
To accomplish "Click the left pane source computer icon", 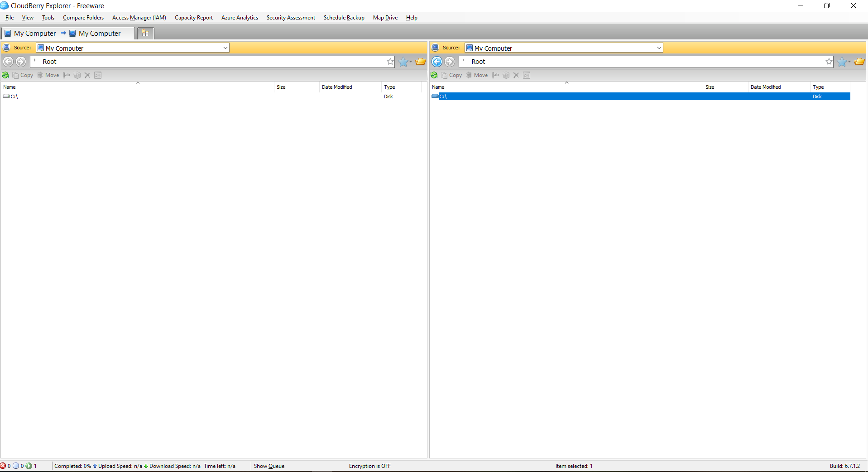I will [x=6, y=48].
